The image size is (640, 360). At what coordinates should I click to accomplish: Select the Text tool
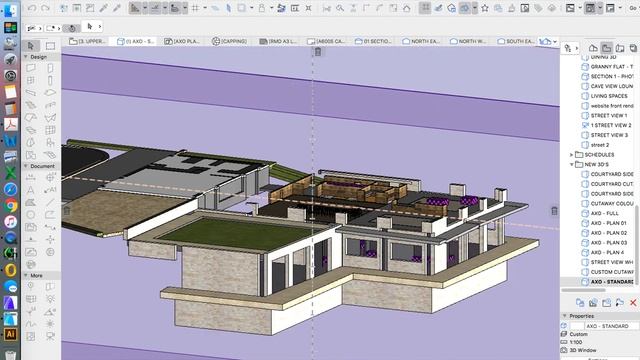(x=31, y=190)
